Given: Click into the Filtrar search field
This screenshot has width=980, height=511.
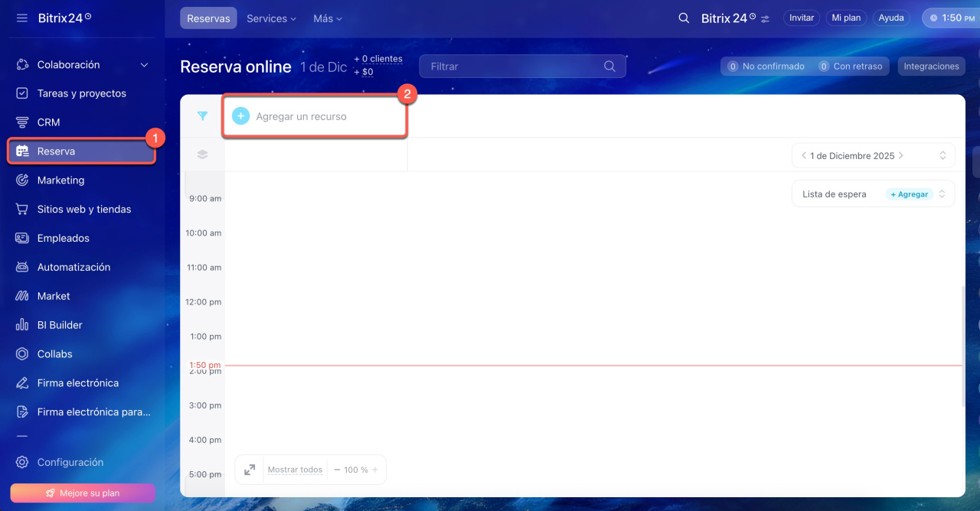Looking at the screenshot, I should (513, 67).
